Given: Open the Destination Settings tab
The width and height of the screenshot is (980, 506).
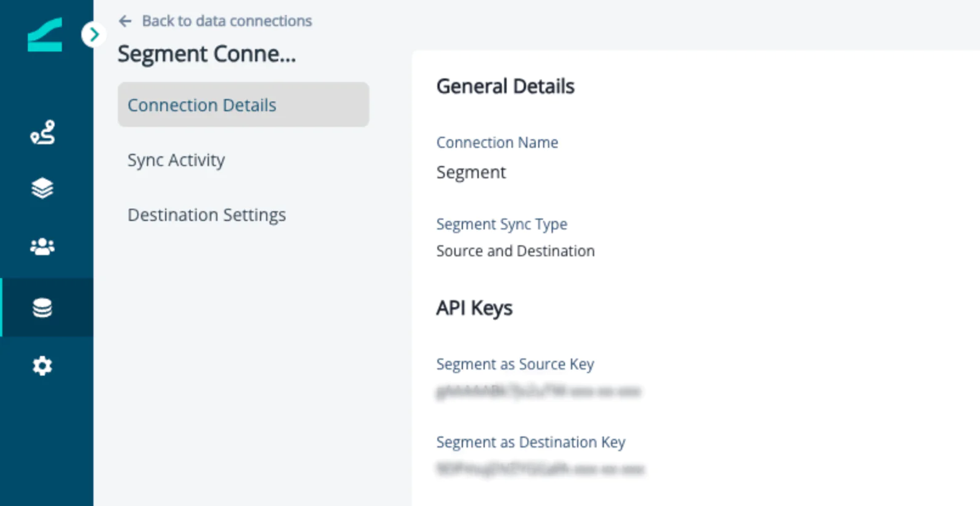Looking at the screenshot, I should [206, 215].
